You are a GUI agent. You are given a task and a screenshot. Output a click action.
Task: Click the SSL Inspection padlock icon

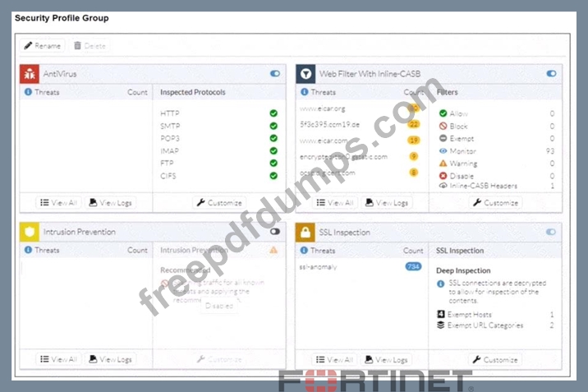(305, 232)
